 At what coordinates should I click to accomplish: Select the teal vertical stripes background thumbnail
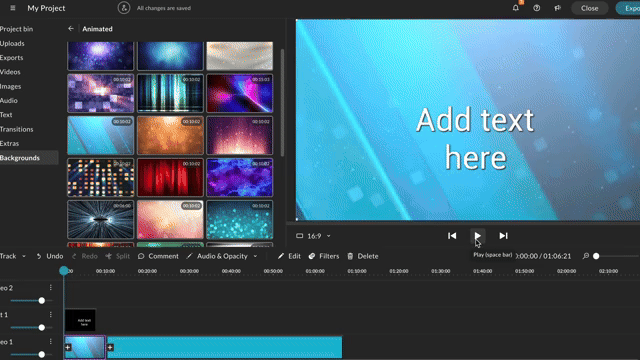click(170, 93)
